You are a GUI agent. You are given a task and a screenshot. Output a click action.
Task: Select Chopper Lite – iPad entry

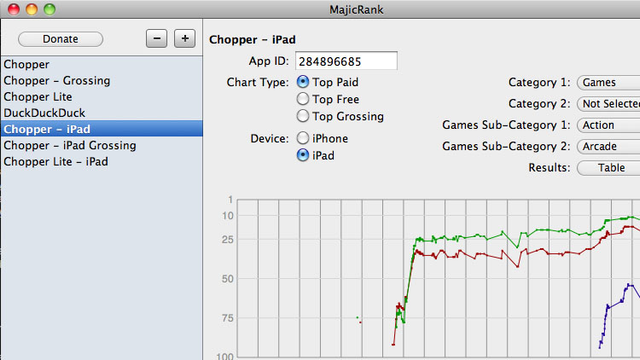point(101,162)
